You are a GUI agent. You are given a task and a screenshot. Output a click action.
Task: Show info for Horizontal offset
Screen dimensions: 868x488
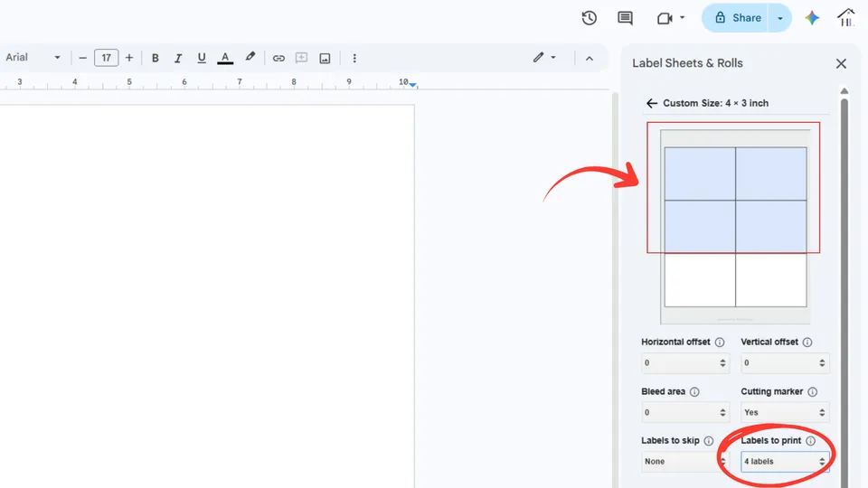(x=720, y=343)
